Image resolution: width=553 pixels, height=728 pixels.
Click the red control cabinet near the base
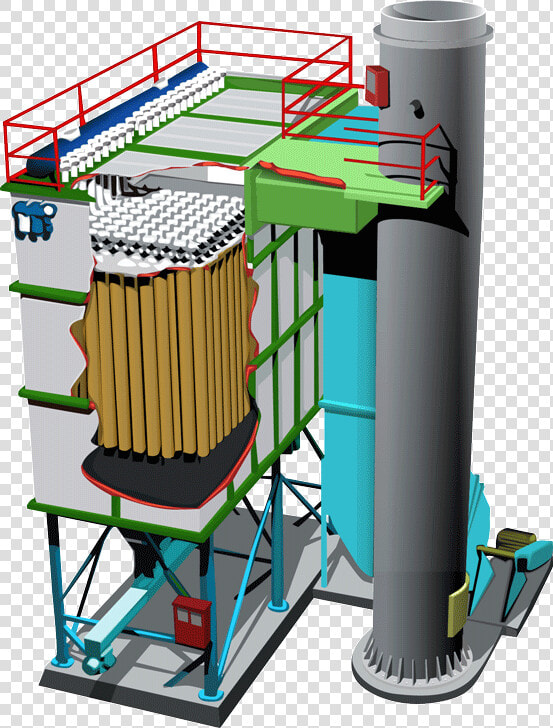(x=192, y=622)
